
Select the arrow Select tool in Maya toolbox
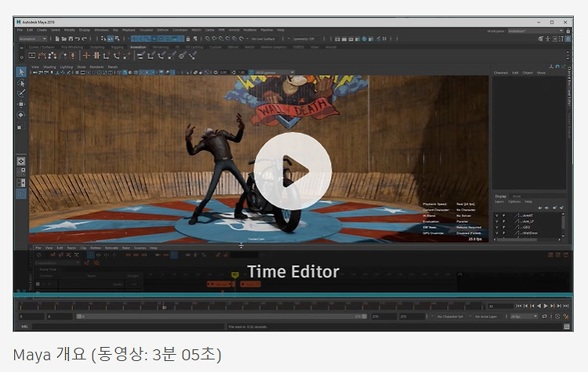coord(21,72)
